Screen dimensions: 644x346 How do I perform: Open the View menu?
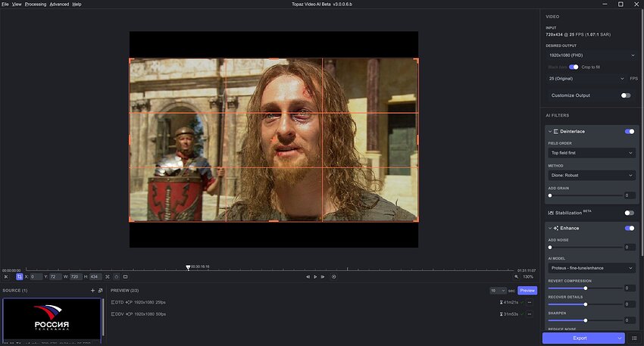[17, 4]
